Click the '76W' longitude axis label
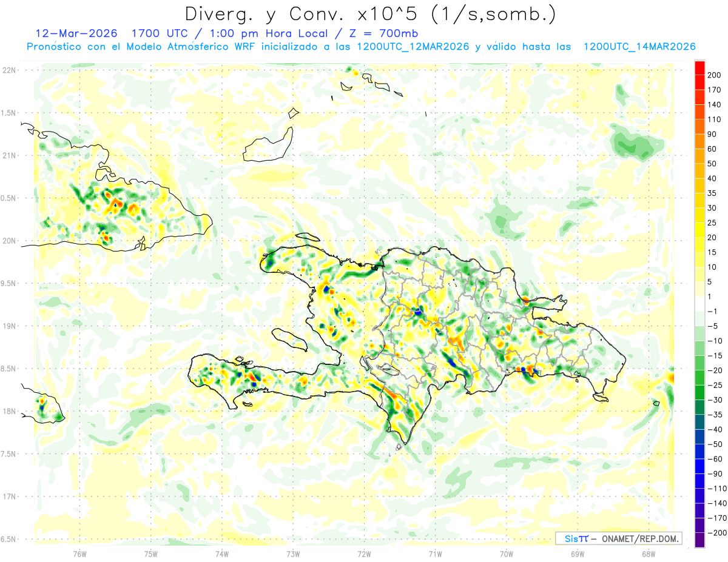The width and height of the screenshot is (728, 562). 79,554
